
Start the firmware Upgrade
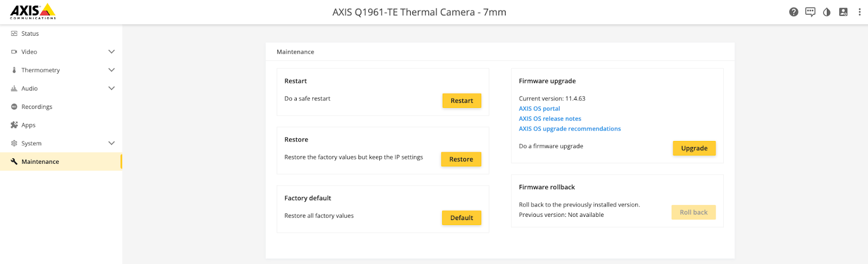coord(694,149)
